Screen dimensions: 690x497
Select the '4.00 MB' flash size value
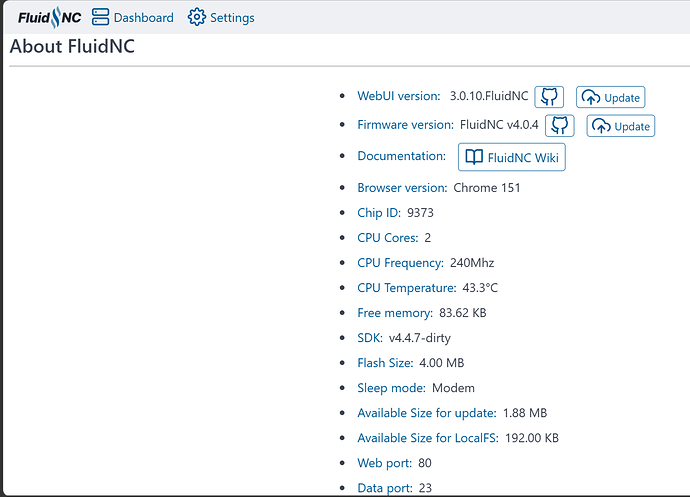pyautogui.click(x=442, y=363)
